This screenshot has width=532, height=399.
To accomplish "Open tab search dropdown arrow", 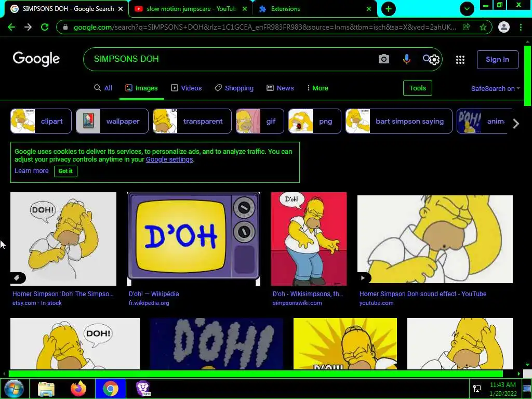I will click(x=467, y=9).
